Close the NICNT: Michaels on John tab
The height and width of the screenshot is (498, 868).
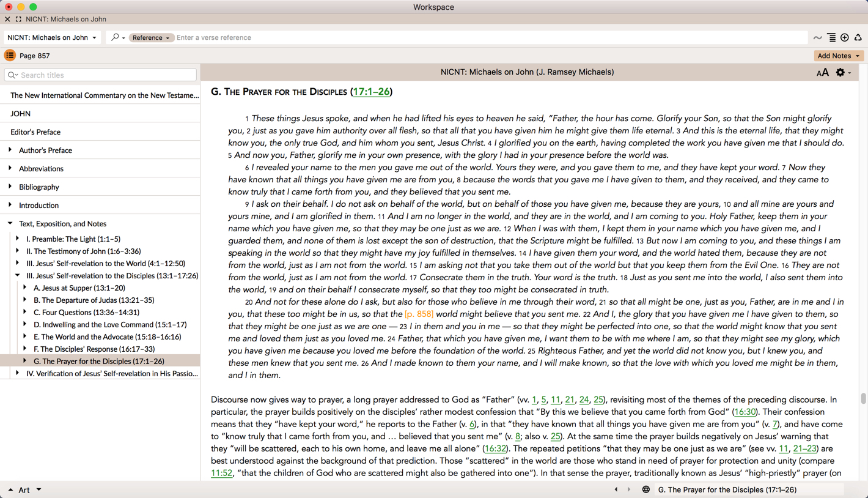(x=7, y=19)
